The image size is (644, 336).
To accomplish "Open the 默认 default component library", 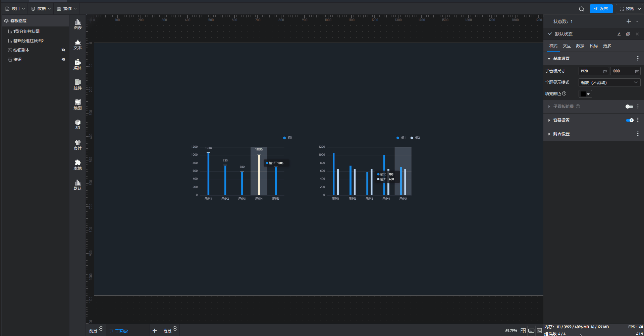I will [x=77, y=185].
